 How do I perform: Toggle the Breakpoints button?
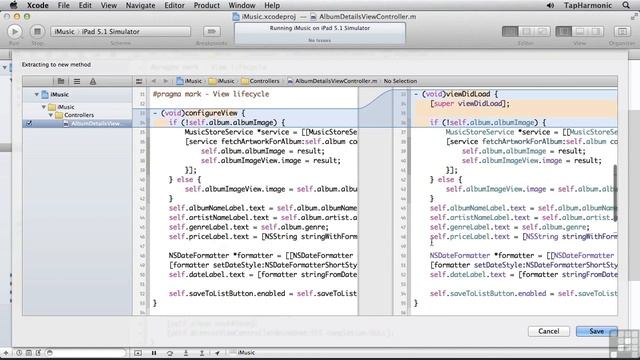click(x=211, y=31)
